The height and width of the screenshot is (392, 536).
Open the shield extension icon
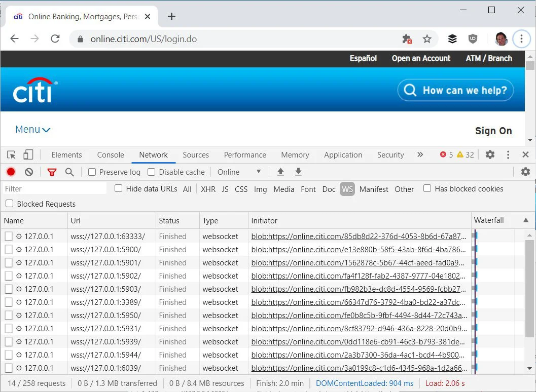coord(473,39)
